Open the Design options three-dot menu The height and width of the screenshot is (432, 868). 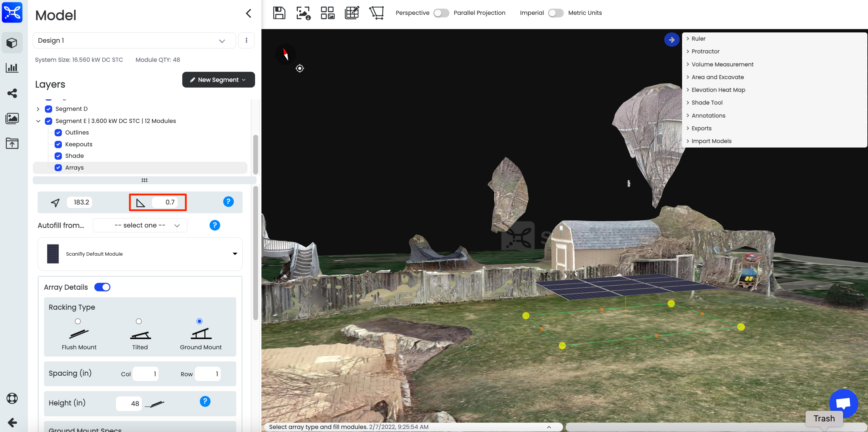[246, 40]
